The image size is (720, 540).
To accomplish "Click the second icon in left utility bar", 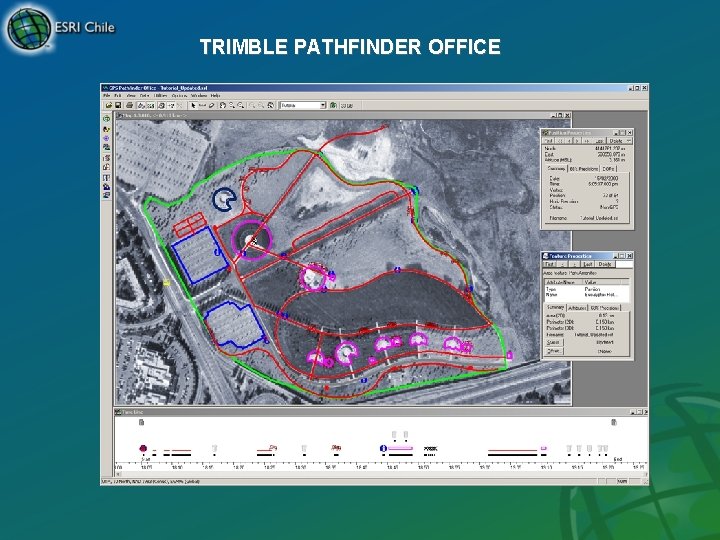I will point(107,129).
